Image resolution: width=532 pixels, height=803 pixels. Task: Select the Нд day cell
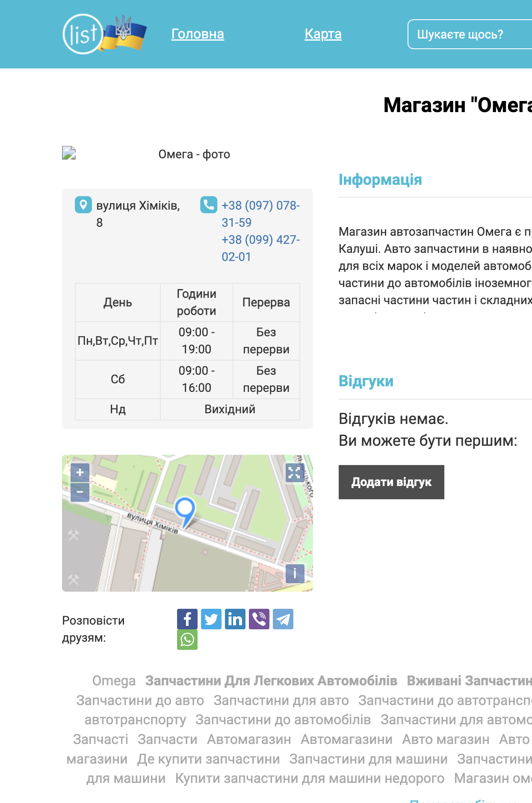tap(118, 409)
